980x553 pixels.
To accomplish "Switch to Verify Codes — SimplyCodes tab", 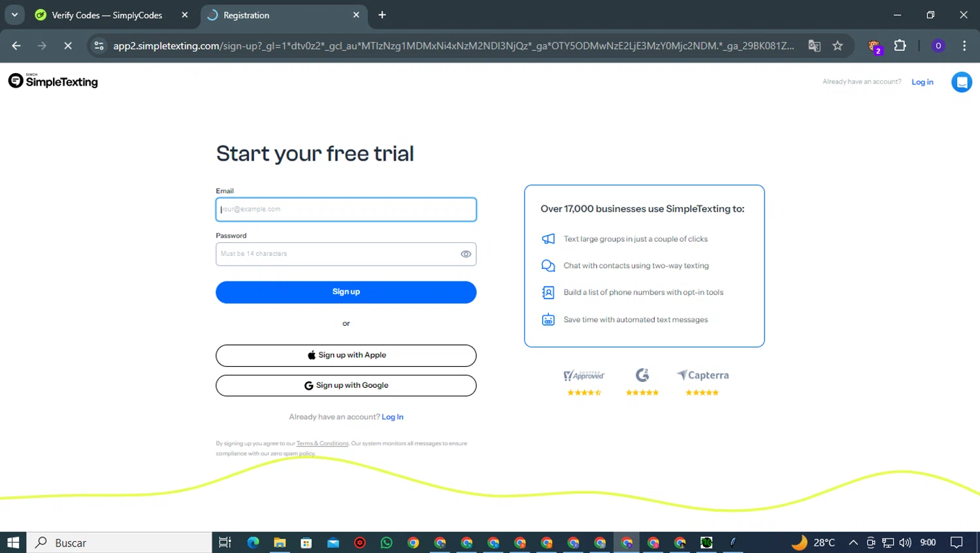I will click(x=107, y=15).
